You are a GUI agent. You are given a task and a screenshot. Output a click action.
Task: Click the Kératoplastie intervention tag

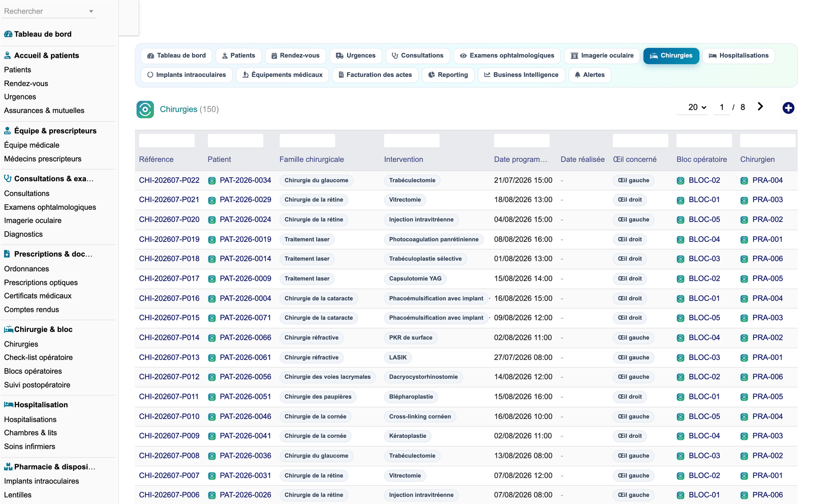coord(407,436)
